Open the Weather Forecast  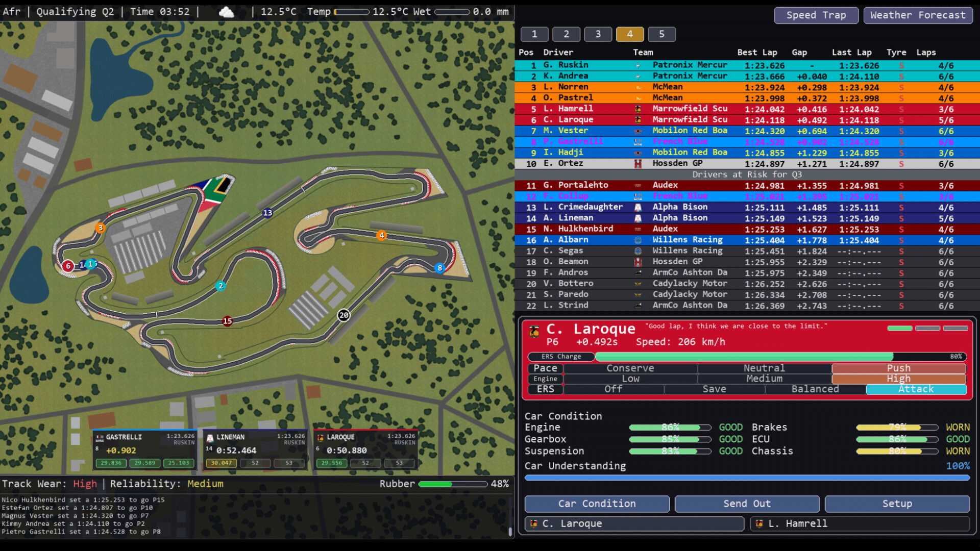pyautogui.click(x=918, y=15)
